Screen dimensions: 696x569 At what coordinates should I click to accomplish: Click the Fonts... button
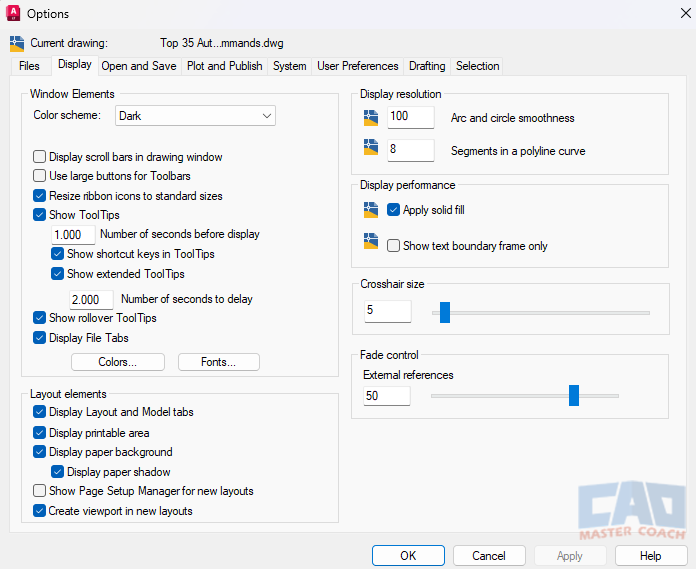(x=218, y=362)
